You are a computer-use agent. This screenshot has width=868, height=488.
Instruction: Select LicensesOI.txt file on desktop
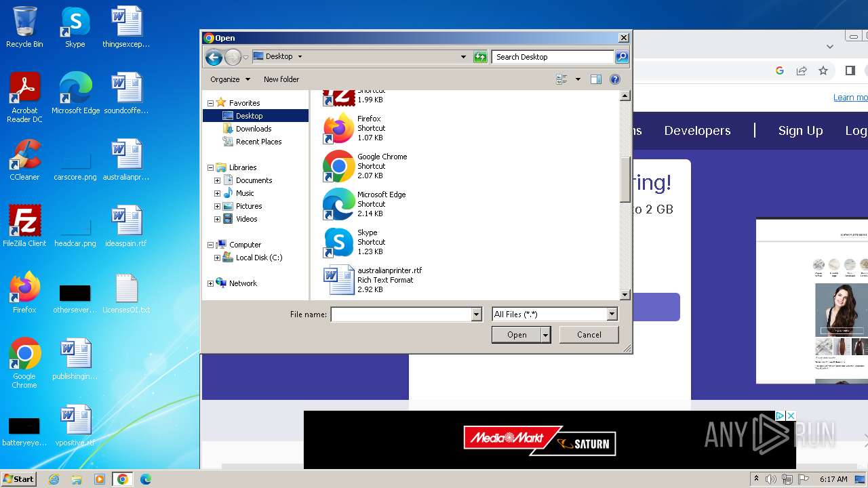coord(126,293)
